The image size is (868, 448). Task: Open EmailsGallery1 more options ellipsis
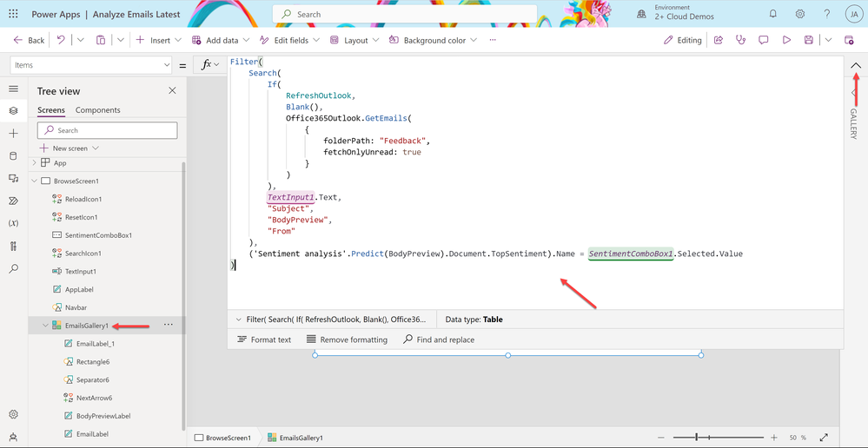(x=169, y=325)
